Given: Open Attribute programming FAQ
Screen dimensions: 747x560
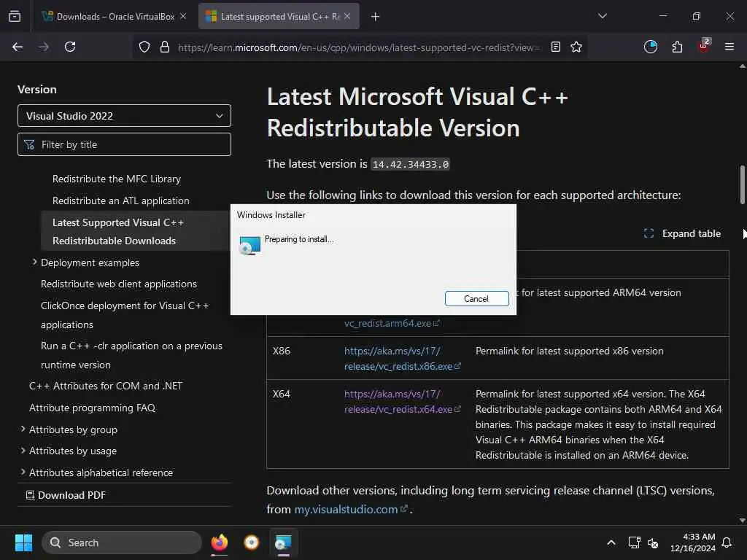Looking at the screenshot, I should (x=93, y=408).
